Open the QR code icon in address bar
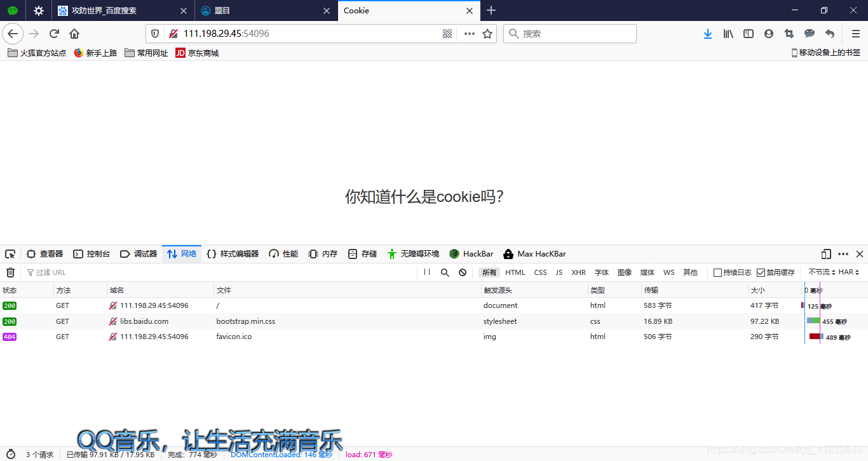The width and height of the screenshot is (868, 461). point(447,34)
